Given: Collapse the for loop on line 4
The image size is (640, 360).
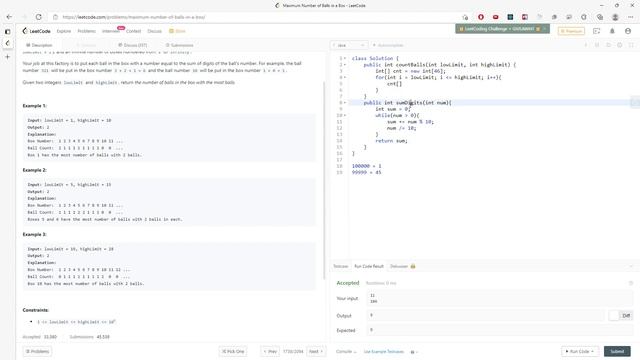Looking at the screenshot, I should 345,77.
